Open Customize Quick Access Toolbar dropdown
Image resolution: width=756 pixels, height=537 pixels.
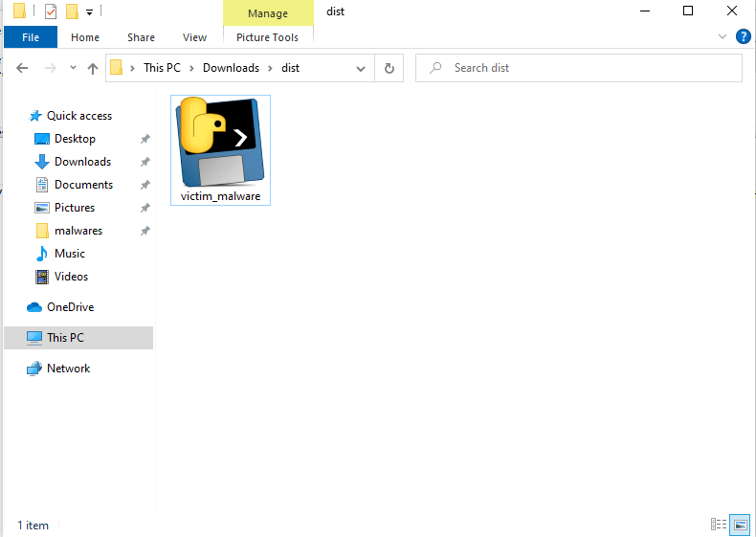pos(89,12)
